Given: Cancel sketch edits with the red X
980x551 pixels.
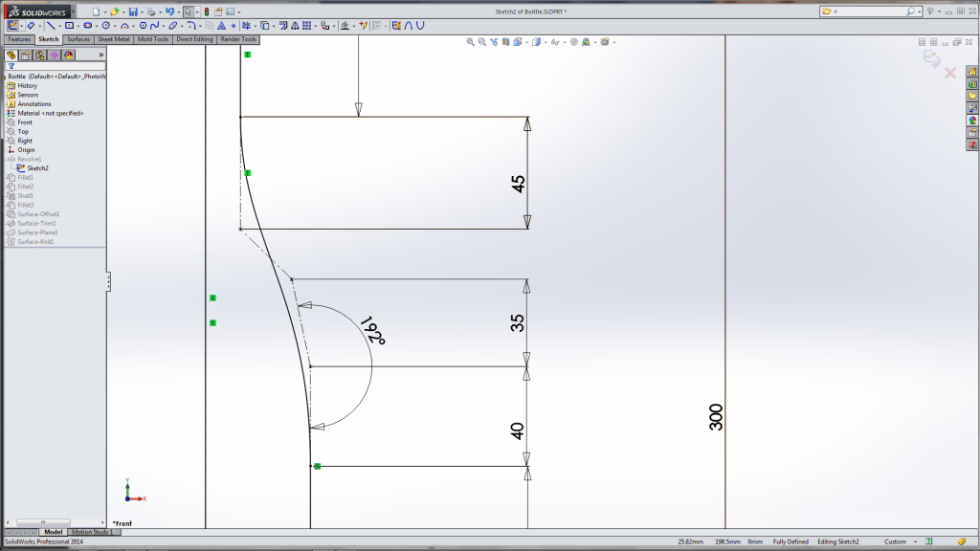Looking at the screenshot, I should click(x=948, y=73).
